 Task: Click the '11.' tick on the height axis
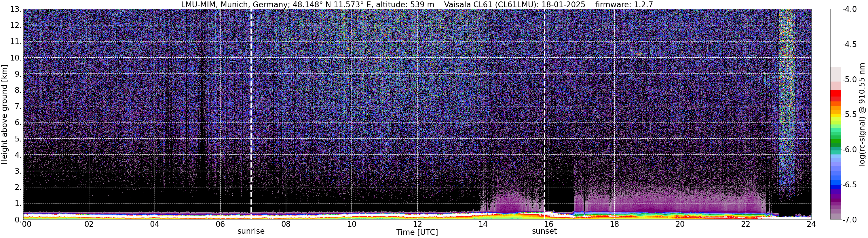point(16,42)
